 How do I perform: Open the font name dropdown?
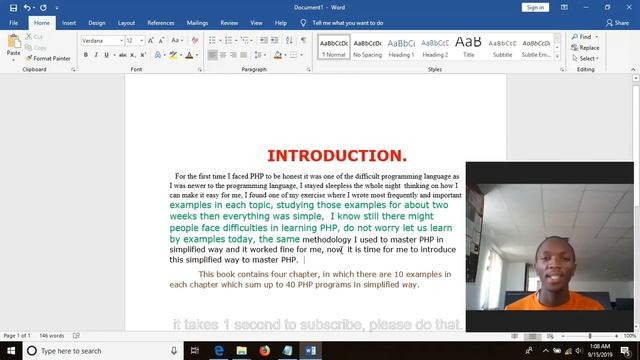tap(121, 41)
